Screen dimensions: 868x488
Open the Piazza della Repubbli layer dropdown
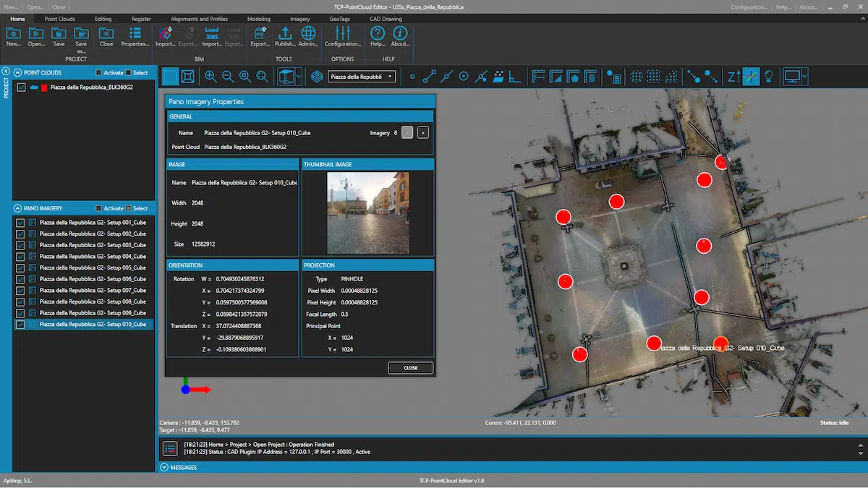point(362,77)
